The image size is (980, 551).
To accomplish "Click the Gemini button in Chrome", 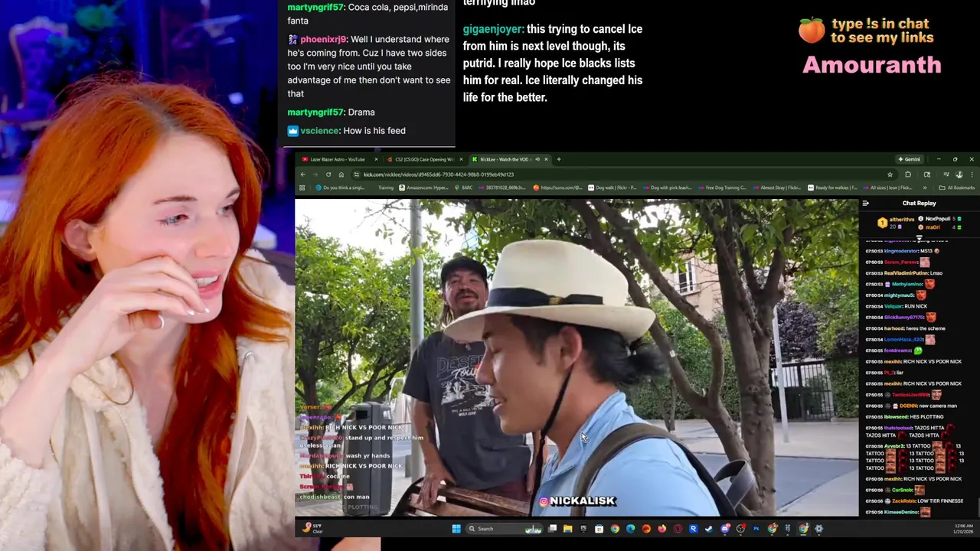I will click(x=910, y=159).
